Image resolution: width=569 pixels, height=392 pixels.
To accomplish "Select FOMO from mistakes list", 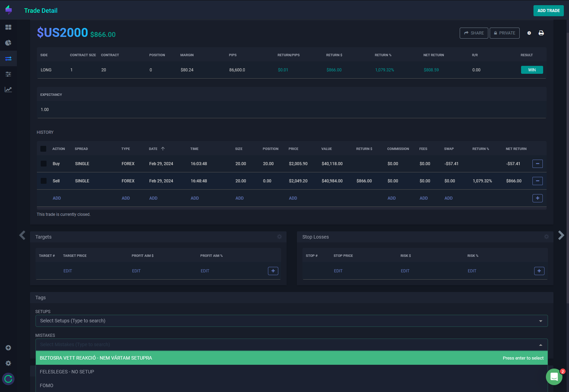I will coord(47,385).
